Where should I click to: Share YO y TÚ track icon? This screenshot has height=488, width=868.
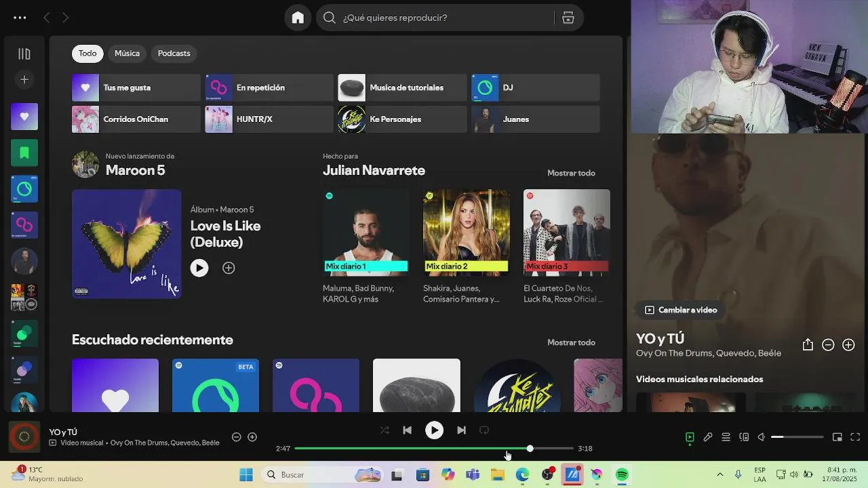coord(808,345)
